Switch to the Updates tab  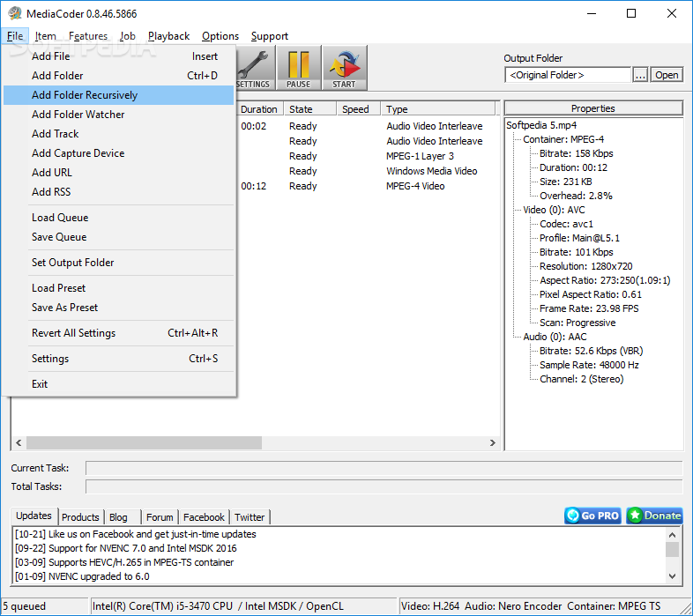click(x=34, y=516)
